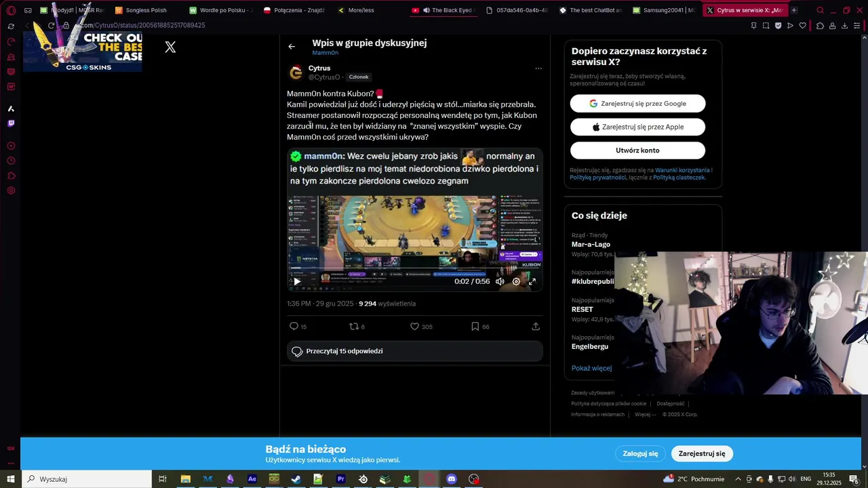Image resolution: width=868 pixels, height=488 pixels.
Task: Reload the page
Action: click(51, 26)
